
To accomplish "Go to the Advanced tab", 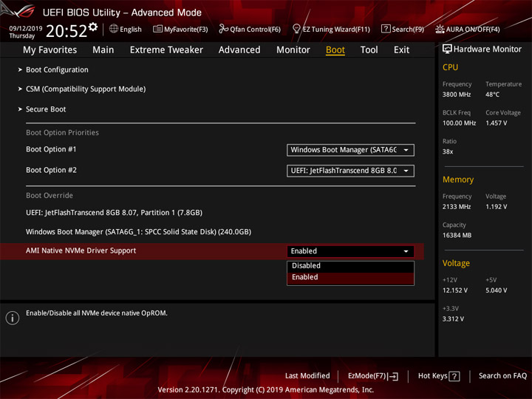I will (x=239, y=50).
